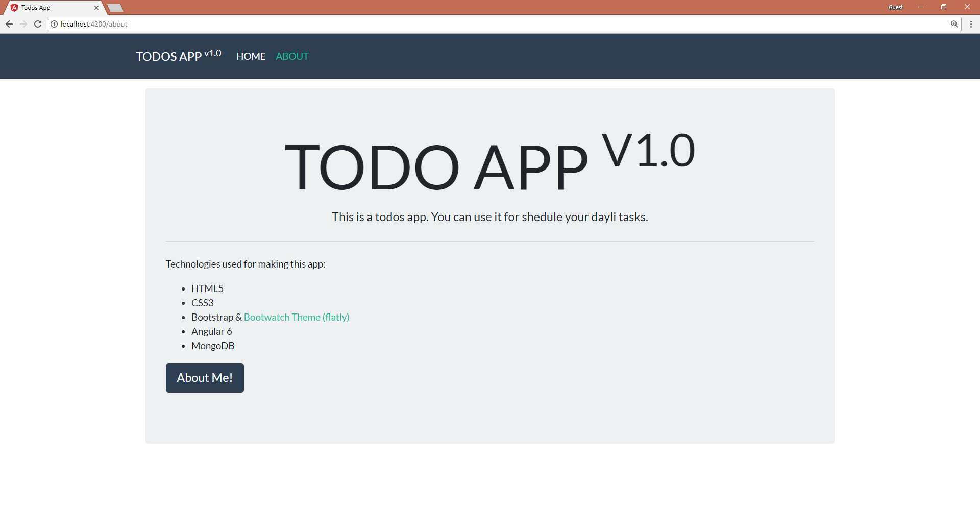
Task: Click the site info icon in address bar
Action: [54, 24]
